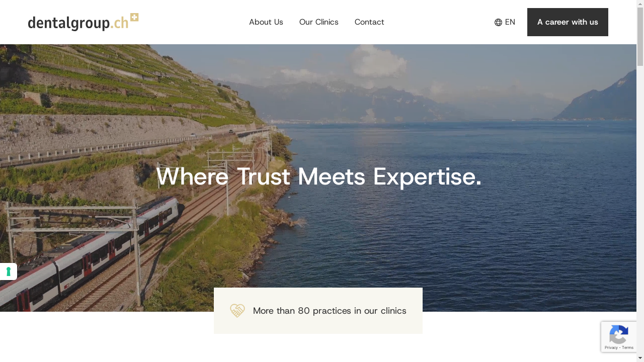Click the dentalgroup.ch logo

(x=83, y=22)
